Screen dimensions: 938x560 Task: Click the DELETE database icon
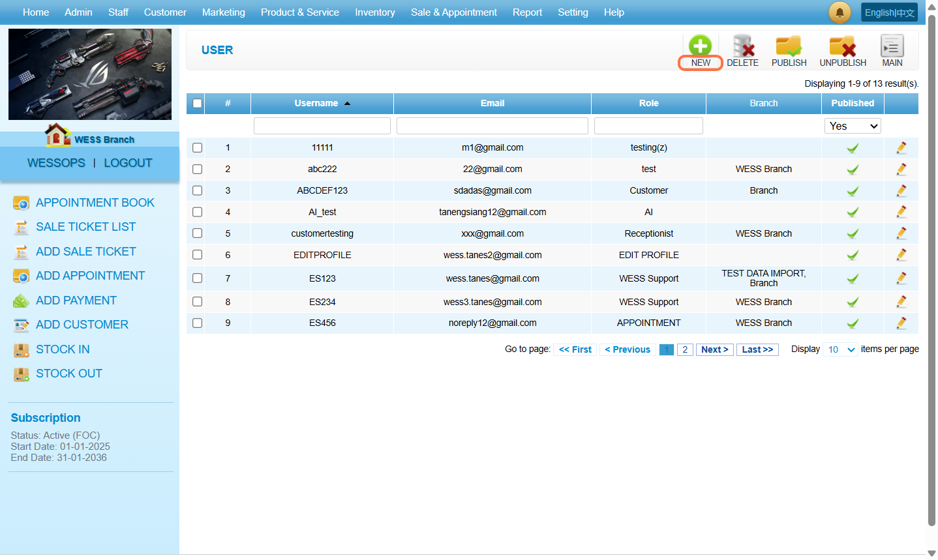click(743, 46)
